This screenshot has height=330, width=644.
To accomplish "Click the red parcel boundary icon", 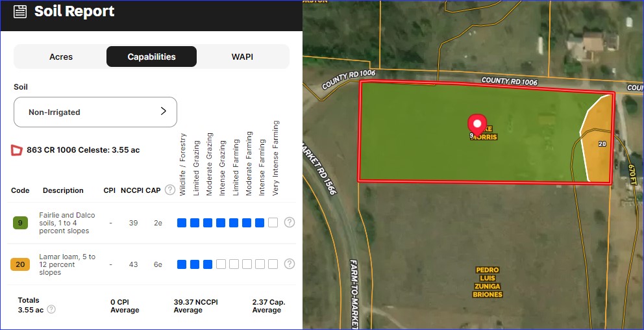I will [16, 150].
